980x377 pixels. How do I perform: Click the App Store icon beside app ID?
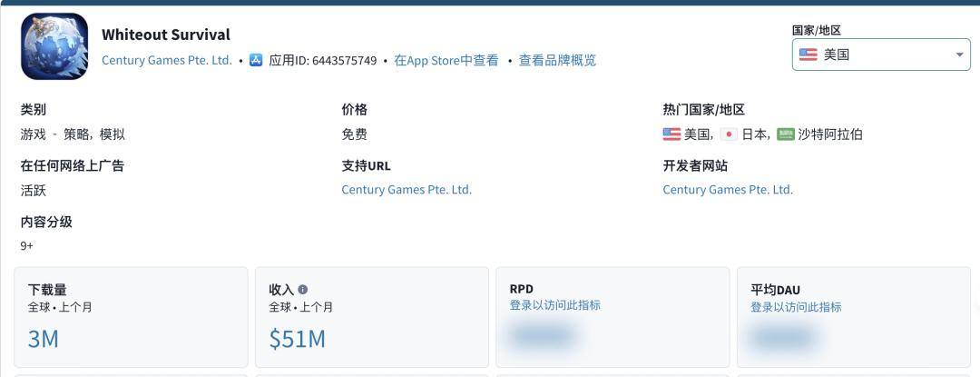pyautogui.click(x=256, y=61)
